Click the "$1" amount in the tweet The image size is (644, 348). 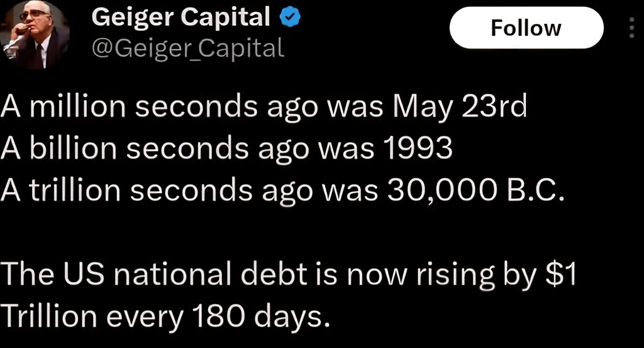tap(562, 274)
